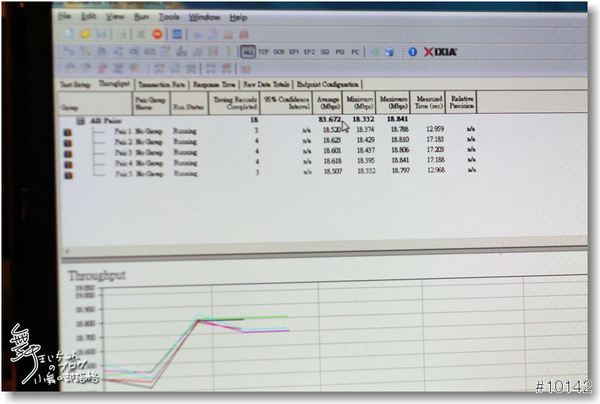
Task: Click the Group column header
Action: 95,103
